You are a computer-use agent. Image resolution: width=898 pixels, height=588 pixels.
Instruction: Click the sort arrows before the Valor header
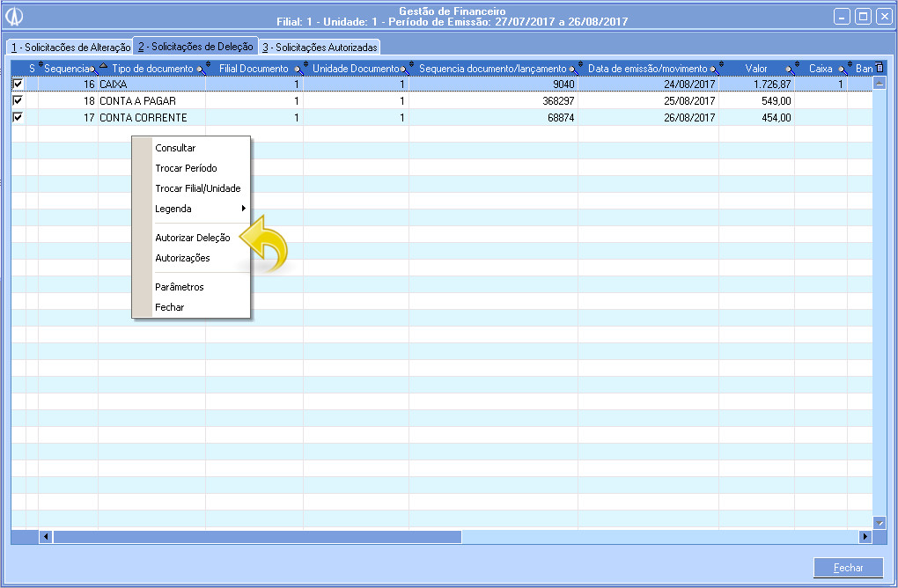pyautogui.click(x=722, y=64)
